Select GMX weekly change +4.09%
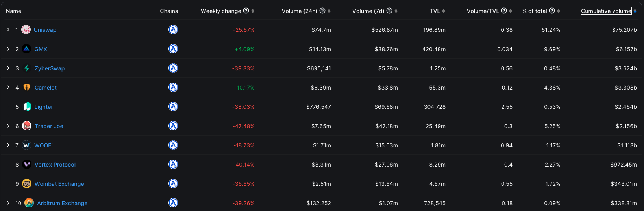The height and width of the screenshot is (211, 644). (244, 49)
